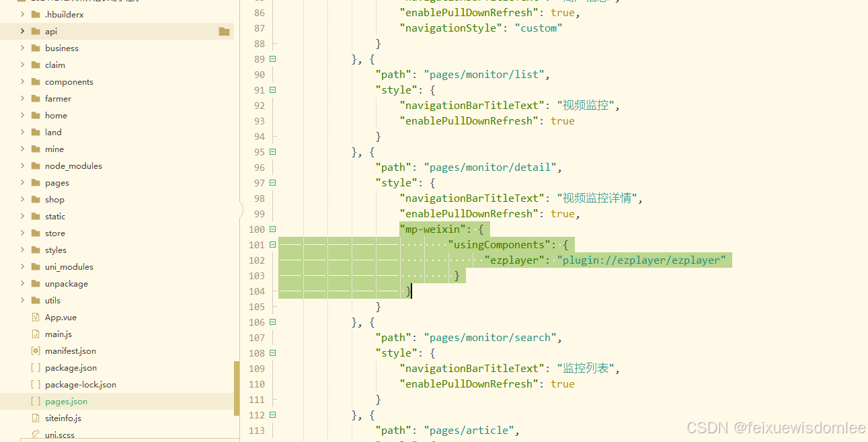
Task: Collapse code fold at line 95
Action: (x=273, y=152)
